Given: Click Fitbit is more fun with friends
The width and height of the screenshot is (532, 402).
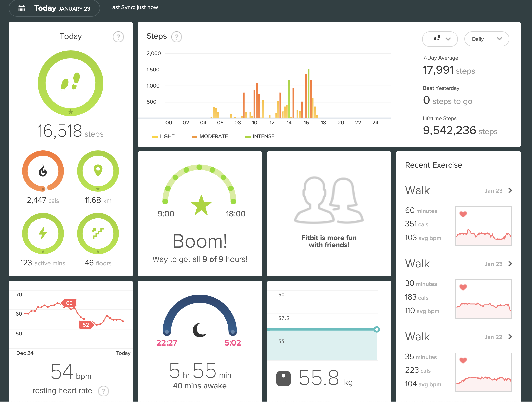Looking at the screenshot, I should [329, 241].
